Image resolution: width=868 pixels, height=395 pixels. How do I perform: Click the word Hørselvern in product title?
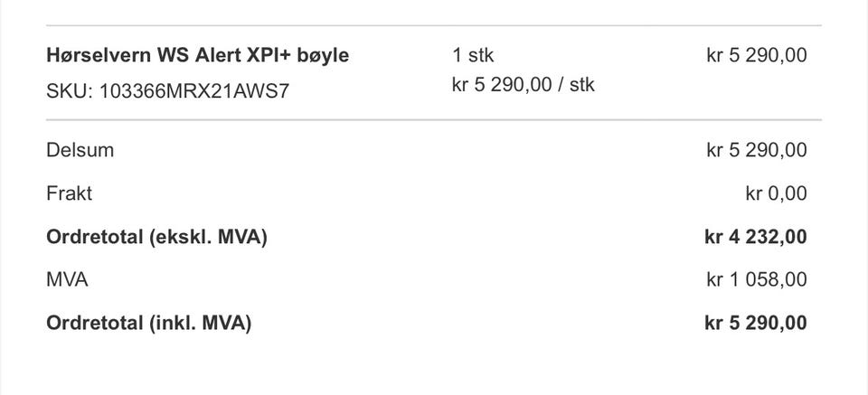99,55
